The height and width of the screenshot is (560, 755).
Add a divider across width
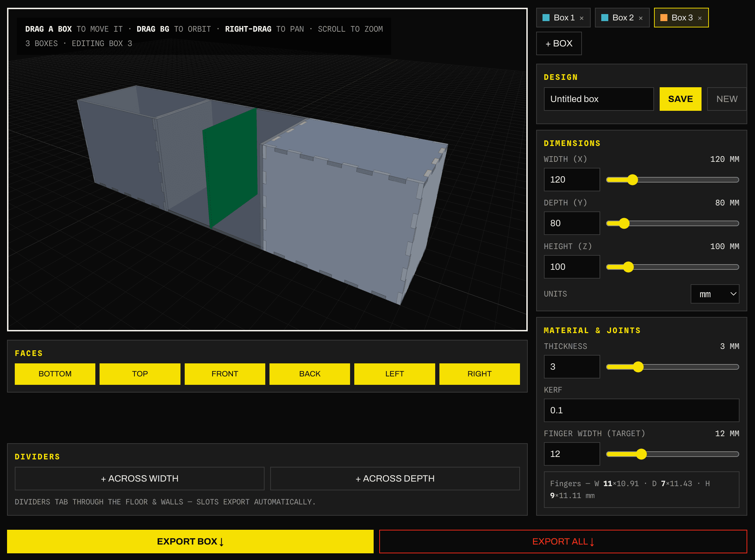[x=140, y=478]
